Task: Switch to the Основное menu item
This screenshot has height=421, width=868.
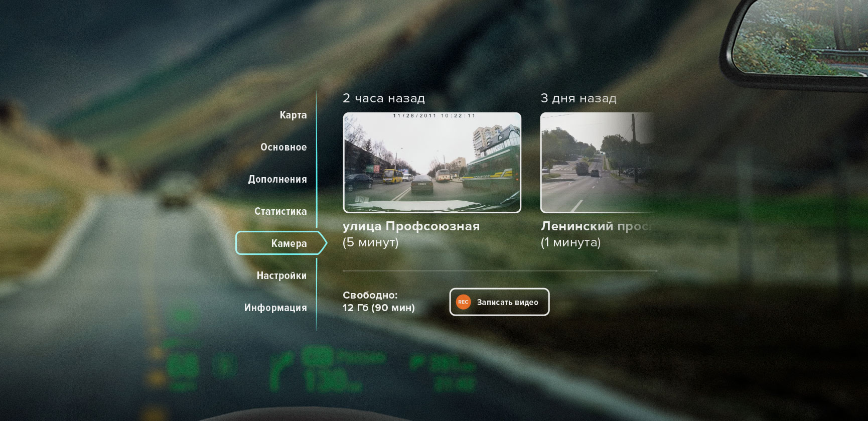Action: [x=283, y=147]
